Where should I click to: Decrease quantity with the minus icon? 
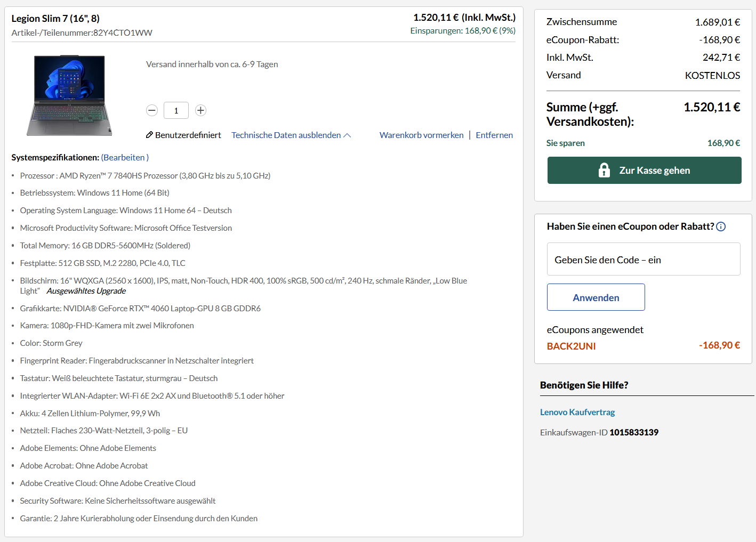[152, 110]
